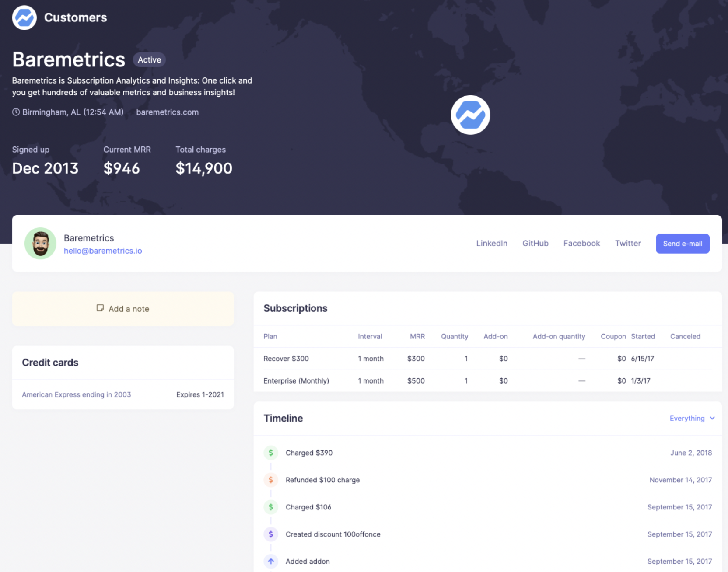Click the circular Baremetrics logo on the map banner

470,115
